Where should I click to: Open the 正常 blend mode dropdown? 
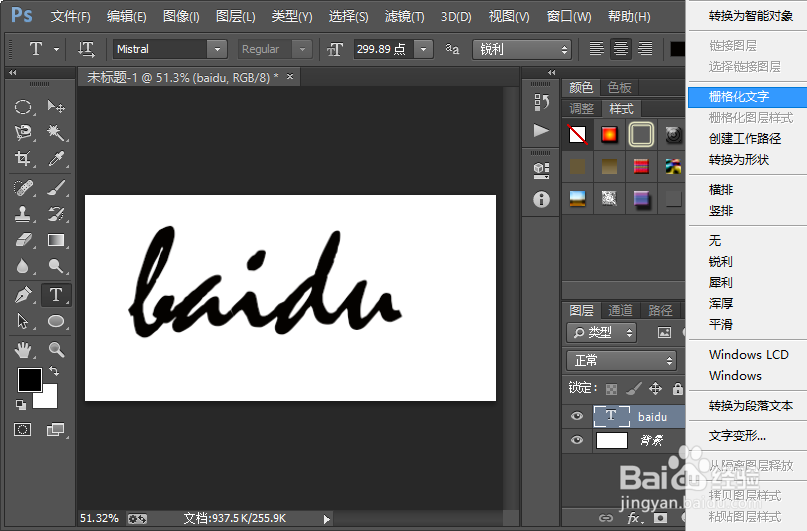click(x=621, y=360)
